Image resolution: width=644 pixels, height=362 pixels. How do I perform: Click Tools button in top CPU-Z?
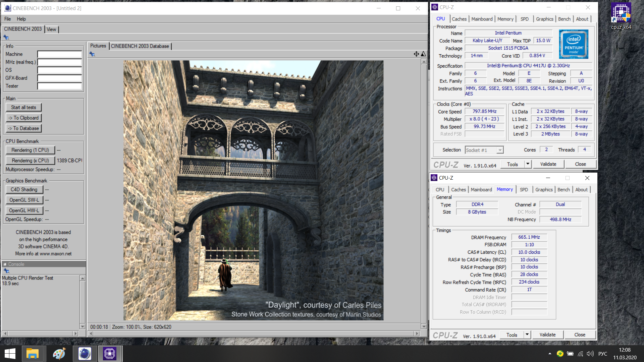[x=513, y=164]
